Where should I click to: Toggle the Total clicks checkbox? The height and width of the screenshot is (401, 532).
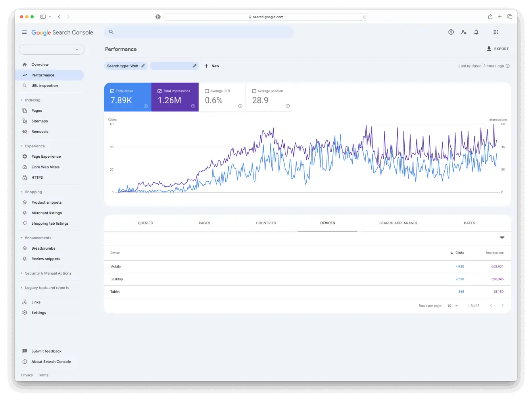(112, 91)
